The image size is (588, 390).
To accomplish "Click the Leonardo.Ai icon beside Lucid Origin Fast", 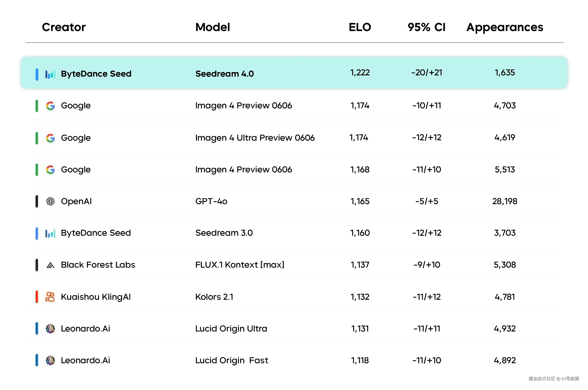I will coord(51,360).
